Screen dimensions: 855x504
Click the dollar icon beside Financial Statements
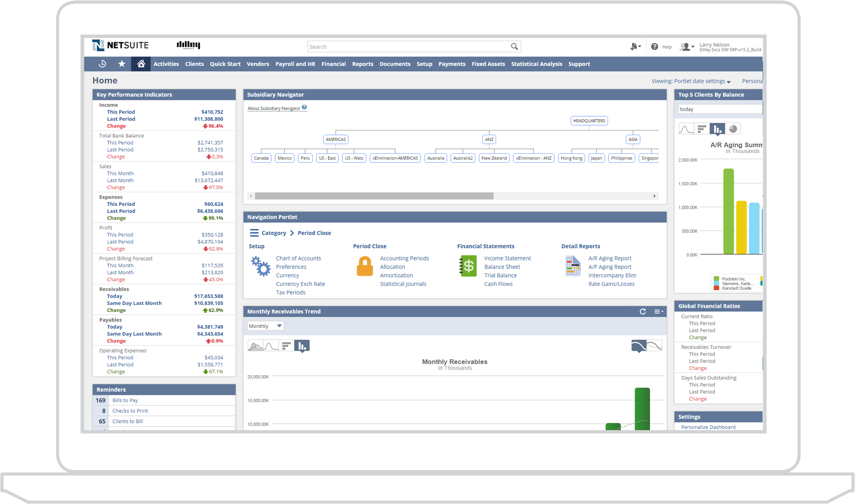[x=468, y=266]
